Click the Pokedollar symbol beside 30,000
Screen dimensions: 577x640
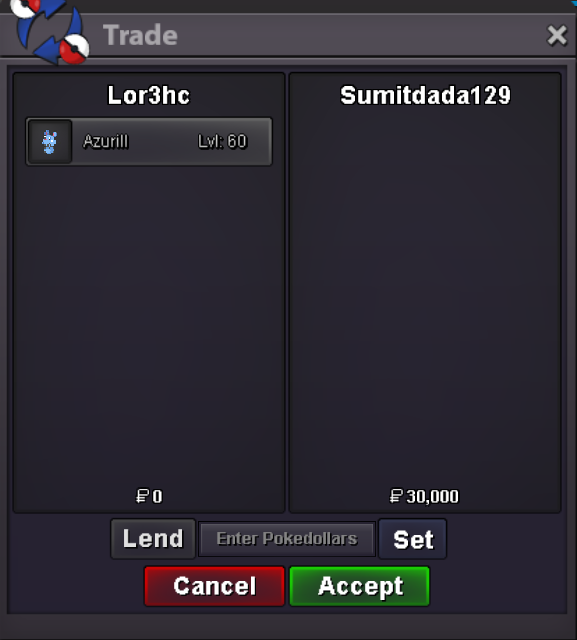396,496
